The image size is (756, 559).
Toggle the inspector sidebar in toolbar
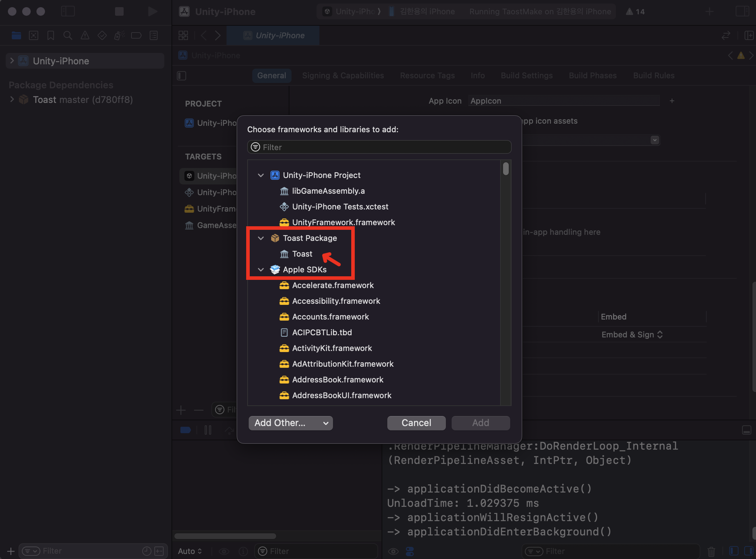pyautogui.click(x=742, y=11)
